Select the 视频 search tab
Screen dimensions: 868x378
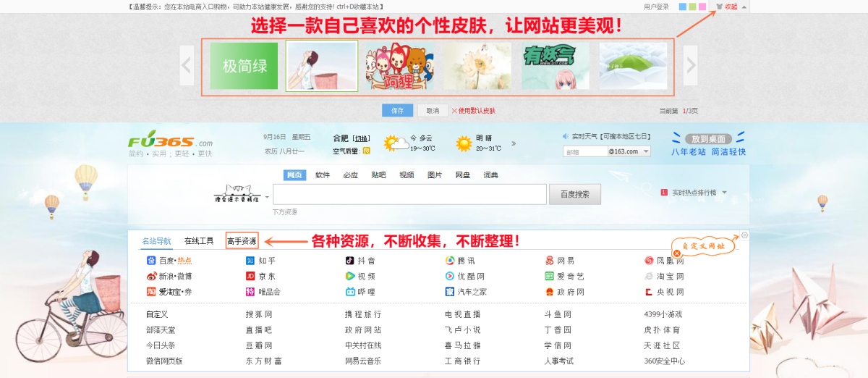click(407, 175)
